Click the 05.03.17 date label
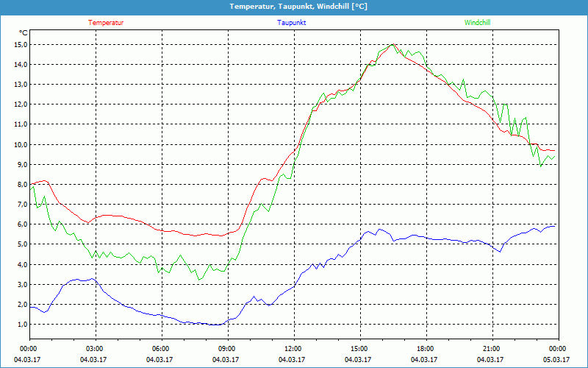 [x=556, y=360]
